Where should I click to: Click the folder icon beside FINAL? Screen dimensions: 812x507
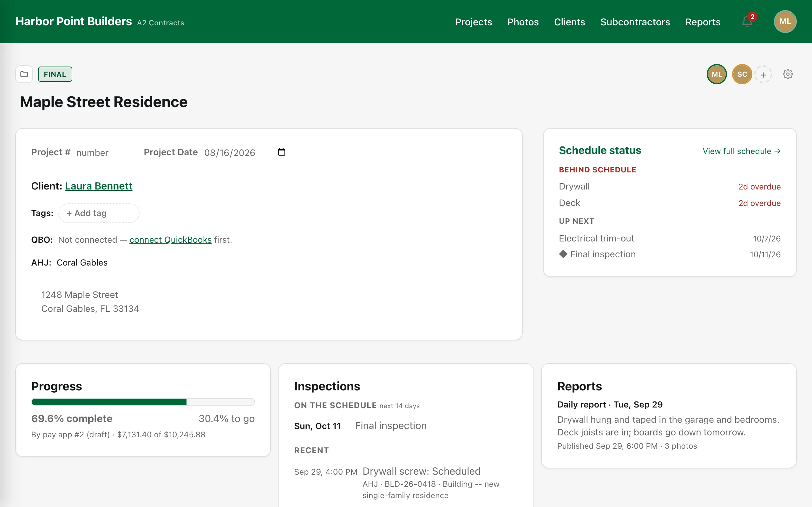(24, 74)
